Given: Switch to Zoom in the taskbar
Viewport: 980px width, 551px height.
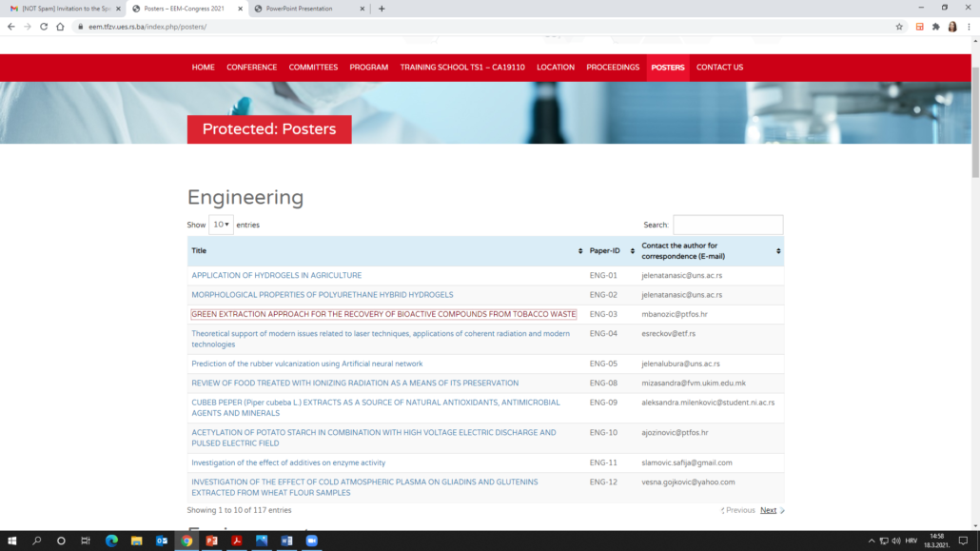Looking at the screenshot, I should click(x=311, y=541).
